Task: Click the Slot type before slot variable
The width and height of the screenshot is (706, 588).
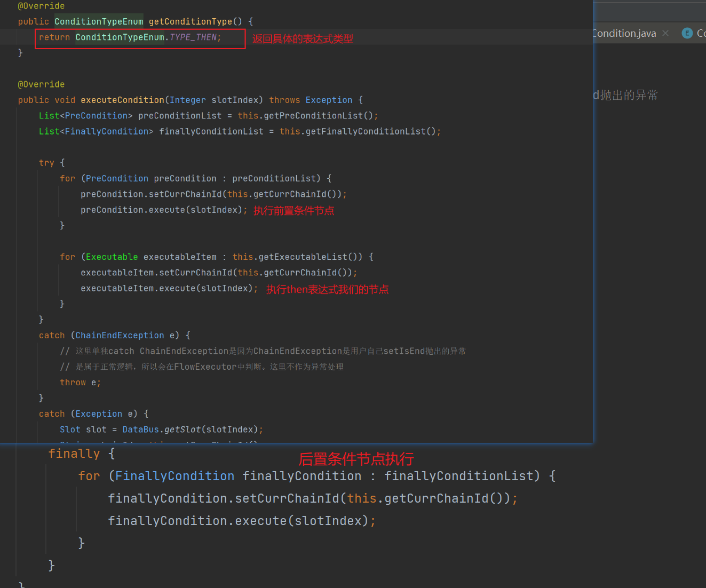Action: click(x=70, y=430)
